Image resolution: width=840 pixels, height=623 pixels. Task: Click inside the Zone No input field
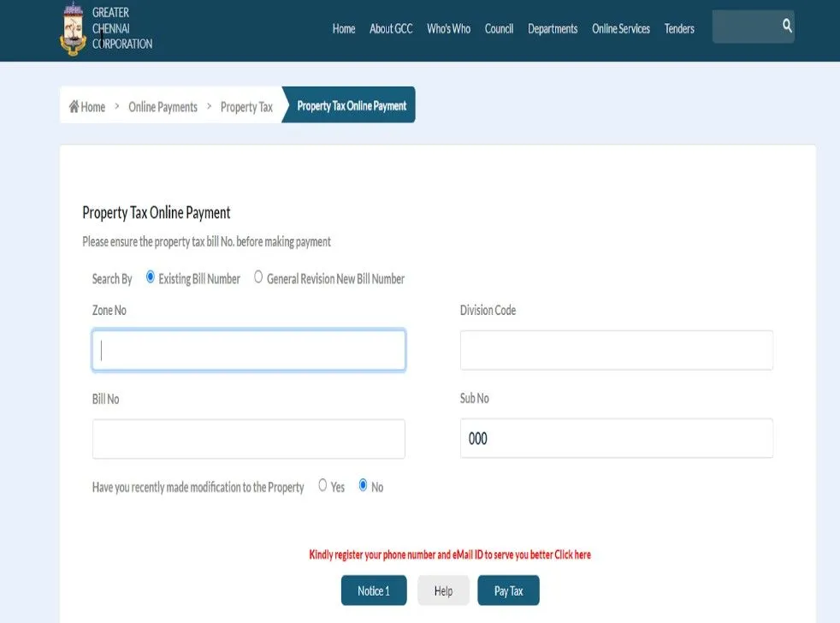[x=248, y=349]
